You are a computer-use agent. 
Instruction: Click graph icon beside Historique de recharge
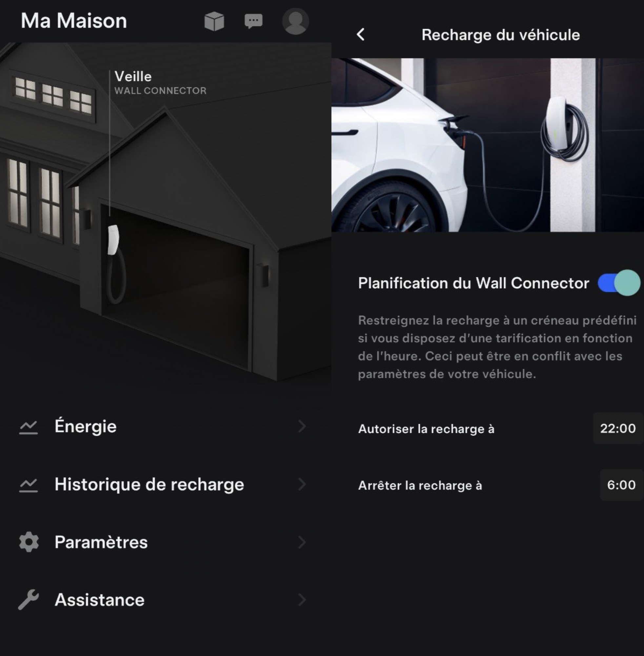pos(29,485)
